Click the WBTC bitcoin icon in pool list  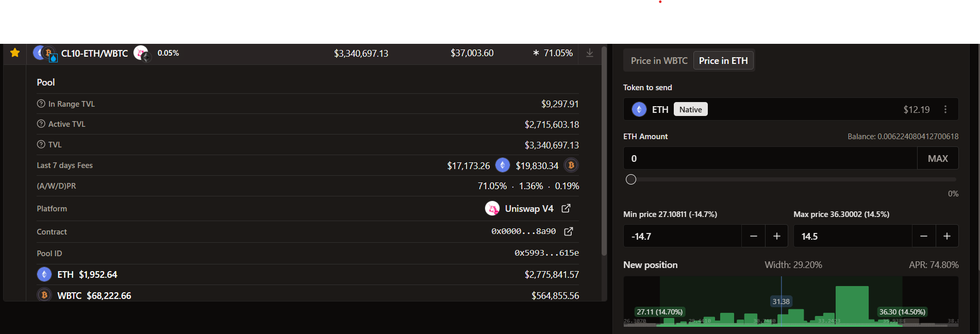coord(44,295)
